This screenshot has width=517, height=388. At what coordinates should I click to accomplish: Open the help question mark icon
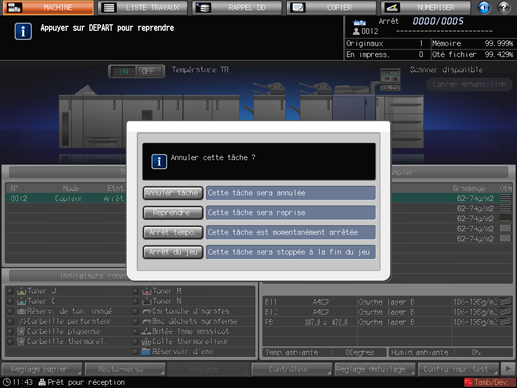504,7
